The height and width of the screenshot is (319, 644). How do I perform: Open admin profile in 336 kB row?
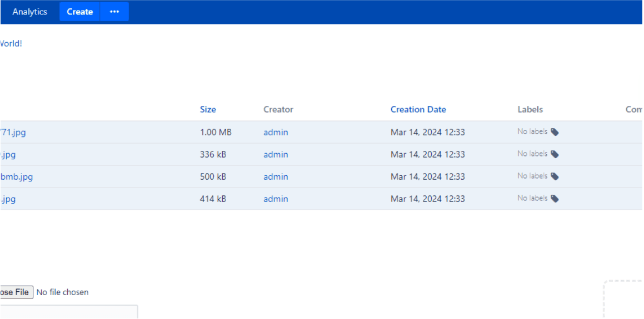276,155
